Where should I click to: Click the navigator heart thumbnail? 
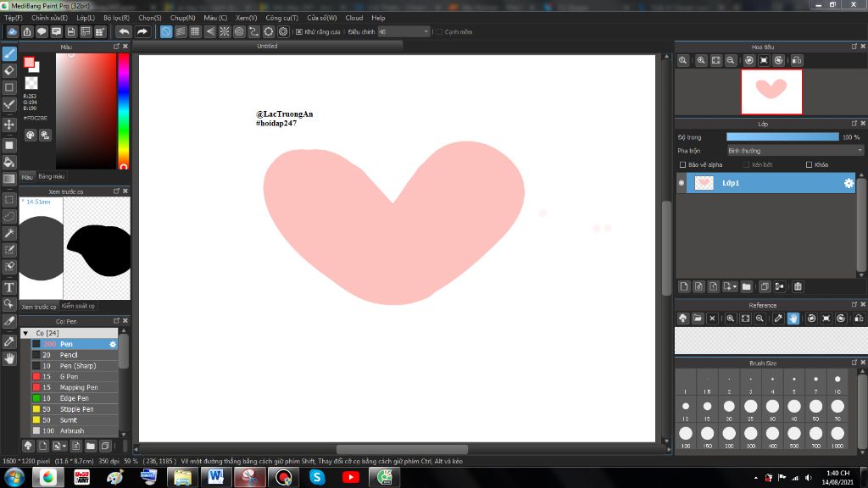(x=771, y=91)
